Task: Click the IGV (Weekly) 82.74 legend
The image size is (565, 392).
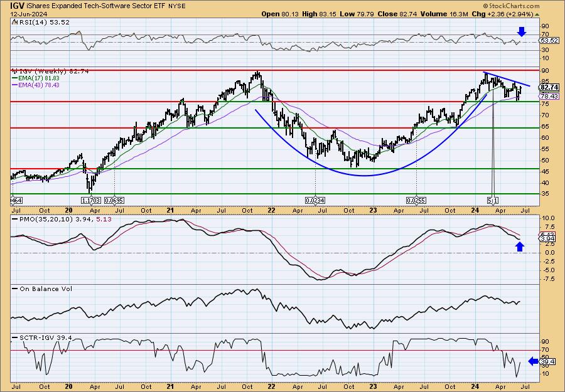Action: 51,72
